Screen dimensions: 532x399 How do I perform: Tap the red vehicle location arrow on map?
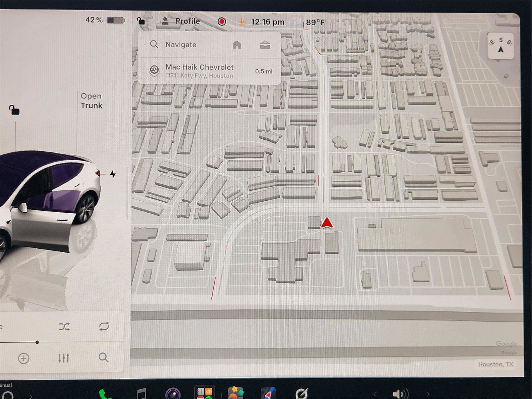(x=327, y=223)
